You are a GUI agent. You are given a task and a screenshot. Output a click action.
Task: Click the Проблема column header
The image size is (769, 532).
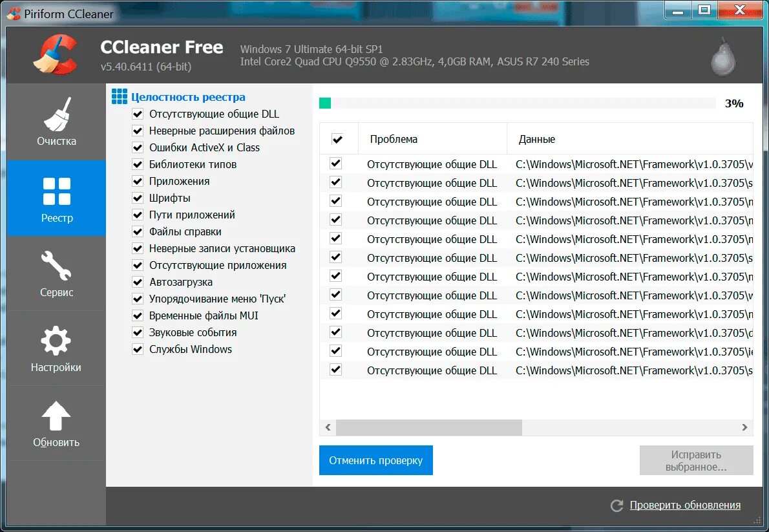pyautogui.click(x=432, y=140)
